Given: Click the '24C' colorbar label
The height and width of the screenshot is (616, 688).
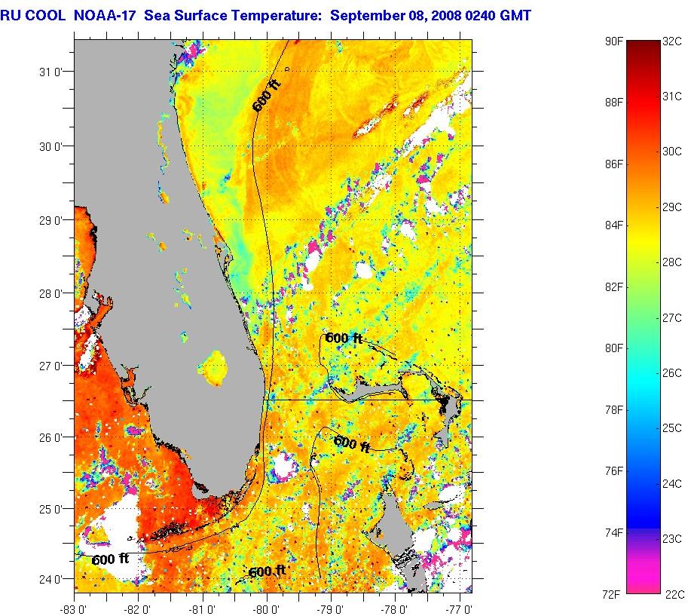Looking at the screenshot, I should tap(671, 484).
